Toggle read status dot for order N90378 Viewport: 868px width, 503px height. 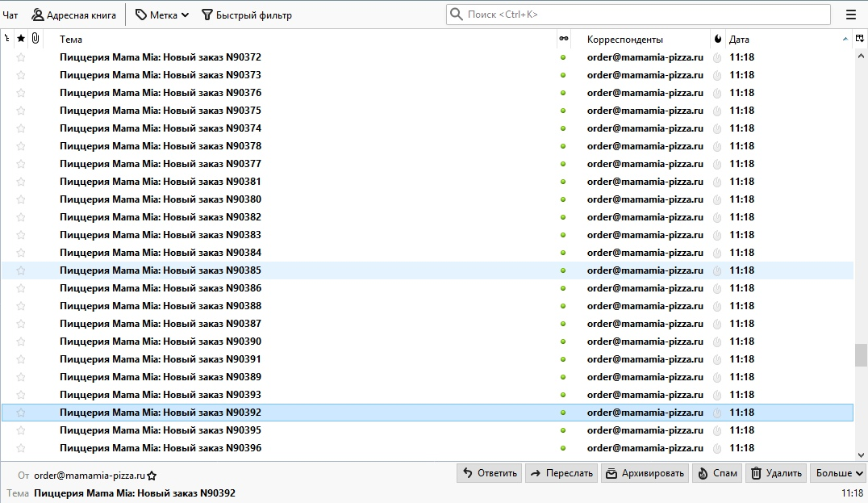click(563, 146)
